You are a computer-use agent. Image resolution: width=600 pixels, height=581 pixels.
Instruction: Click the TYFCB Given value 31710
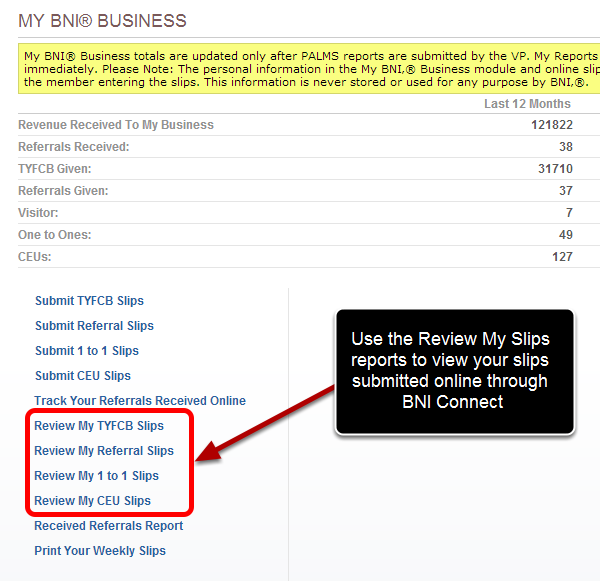pos(555,169)
